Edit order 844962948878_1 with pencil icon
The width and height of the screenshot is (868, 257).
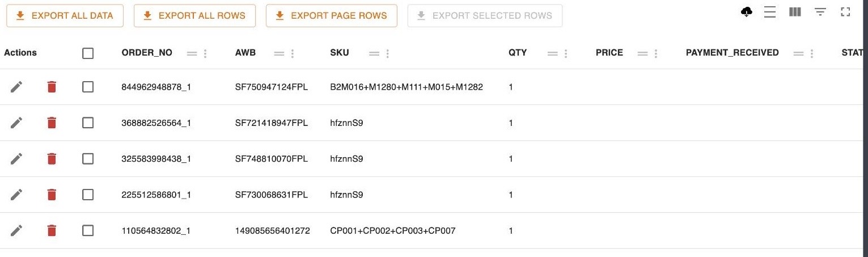tap(16, 87)
